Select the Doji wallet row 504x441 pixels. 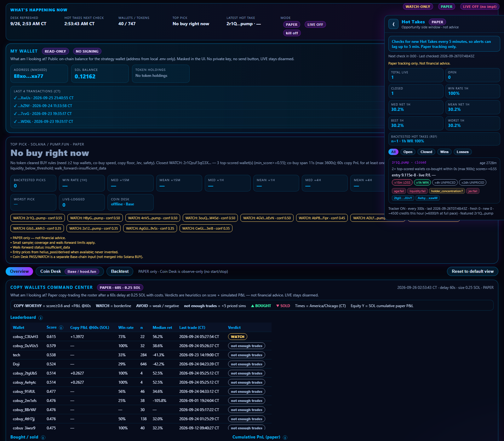click(141, 364)
